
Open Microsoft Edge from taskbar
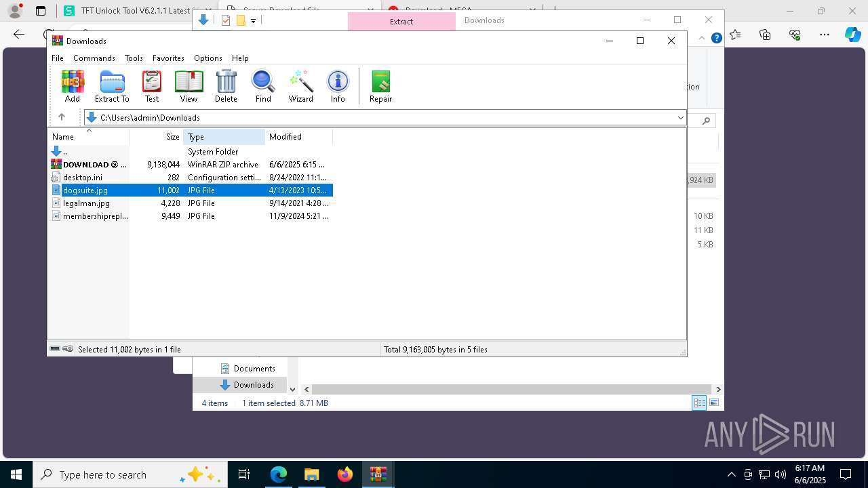coord(279,474)
